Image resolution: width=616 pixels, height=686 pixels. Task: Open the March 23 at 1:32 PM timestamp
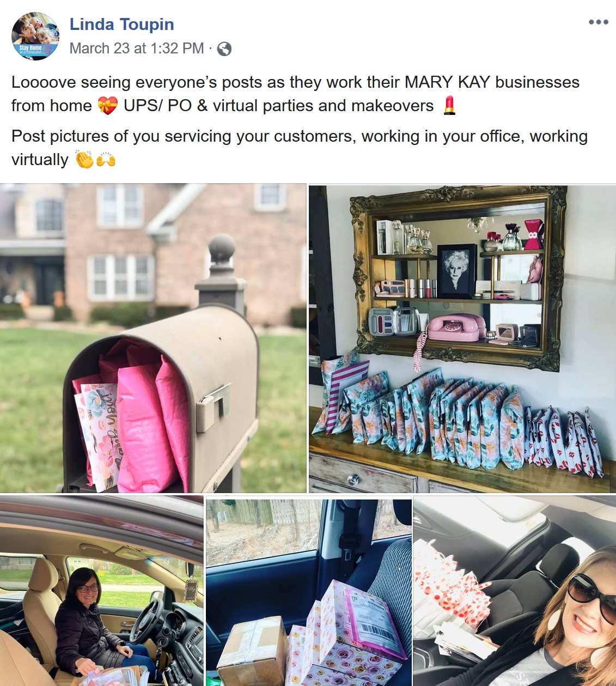pos(137,48)
